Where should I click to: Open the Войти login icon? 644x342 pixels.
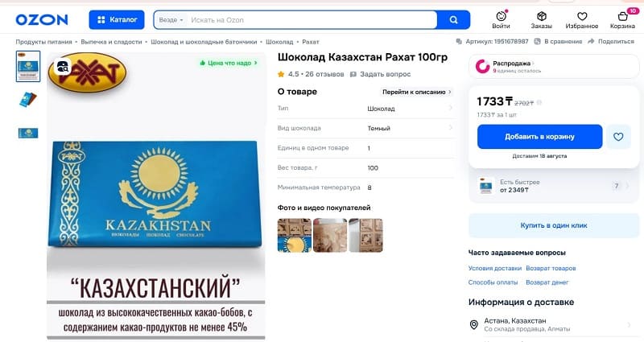coord(501,16)
